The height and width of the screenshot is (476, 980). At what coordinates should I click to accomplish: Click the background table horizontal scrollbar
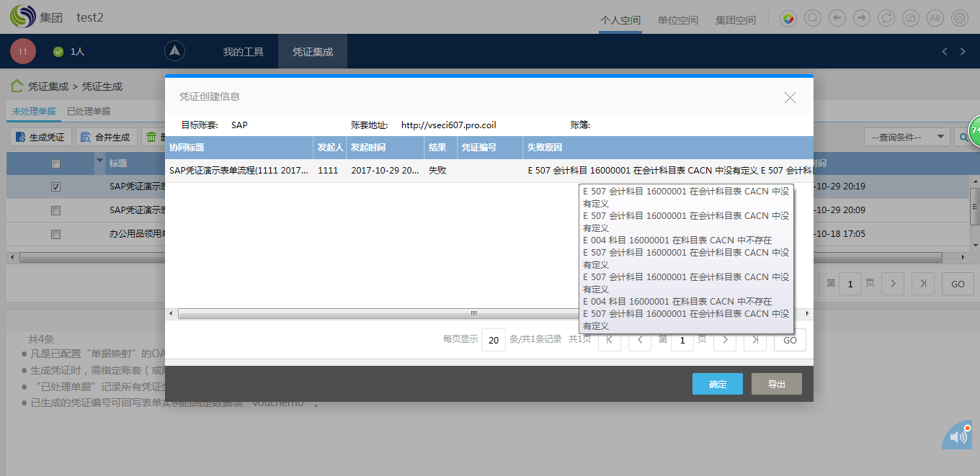pos(480,257)
